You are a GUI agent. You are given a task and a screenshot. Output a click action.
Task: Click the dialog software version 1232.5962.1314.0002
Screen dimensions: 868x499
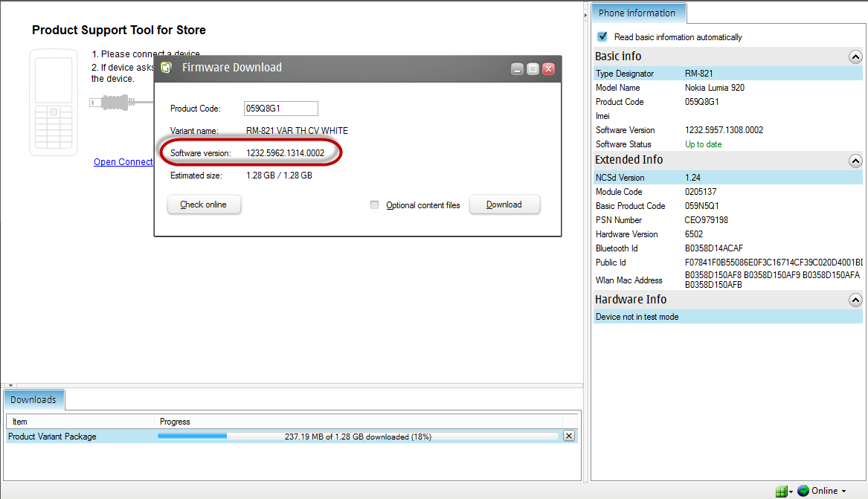point(285,153)
